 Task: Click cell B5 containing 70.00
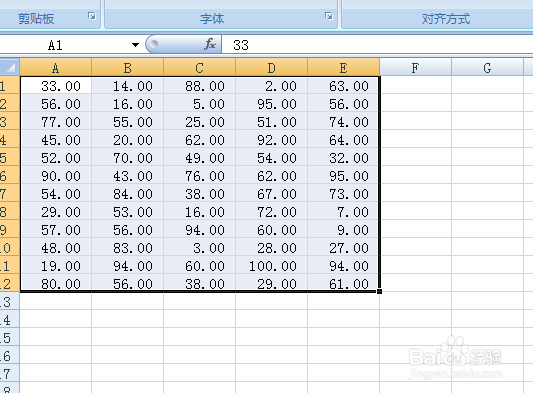[127, 157]
